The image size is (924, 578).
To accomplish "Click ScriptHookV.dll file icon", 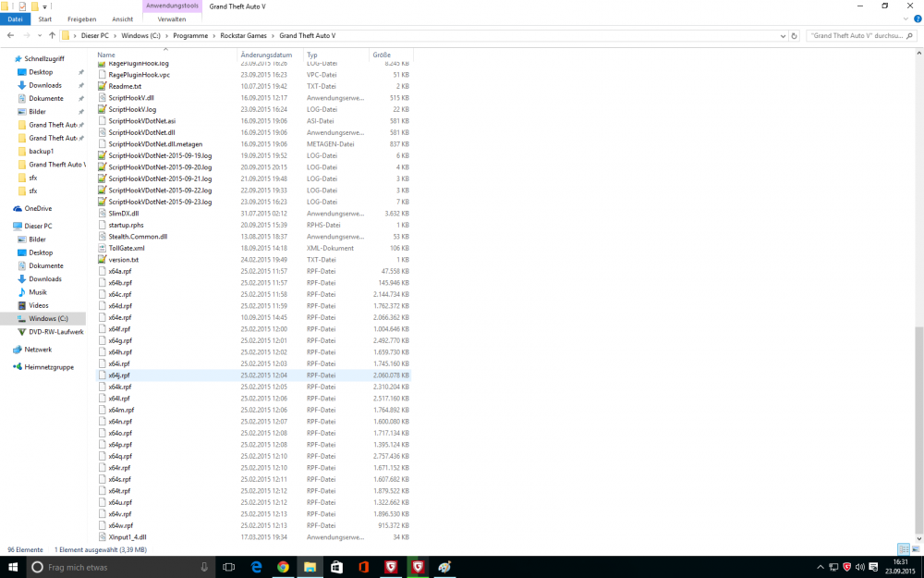I will tap(102, 98).
